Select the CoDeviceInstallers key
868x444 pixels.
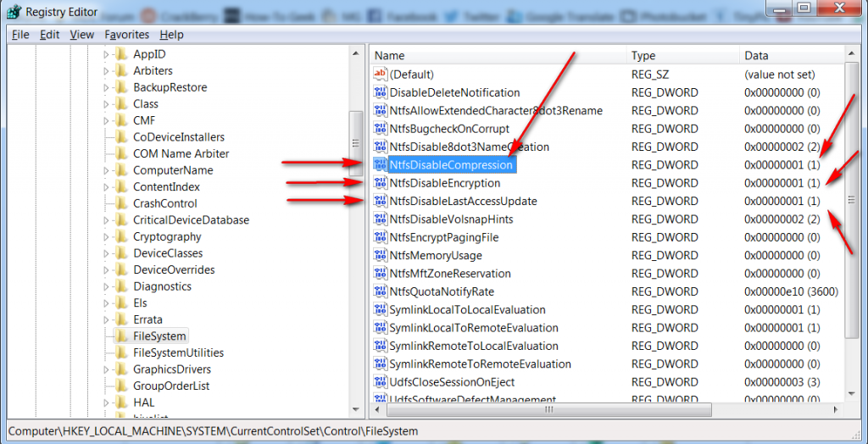(179, 136)
